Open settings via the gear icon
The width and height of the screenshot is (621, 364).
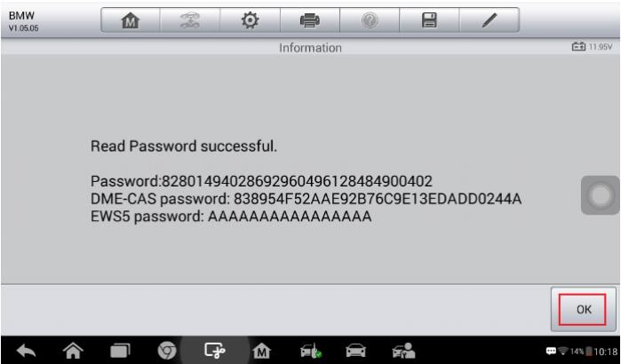click(x=250, y=20)
